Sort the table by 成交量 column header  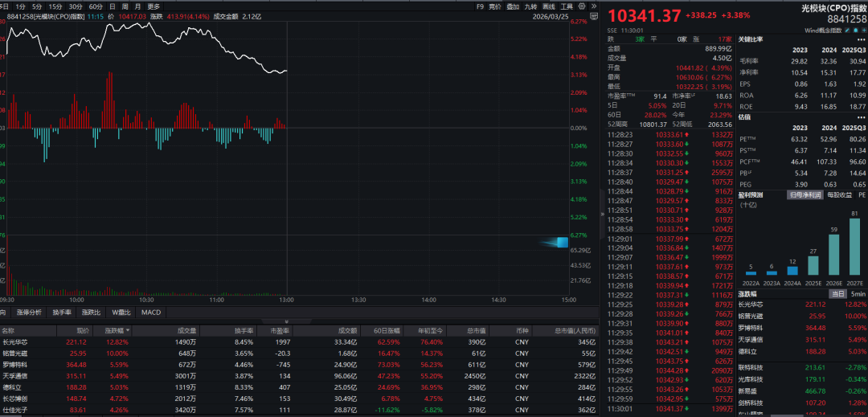(186, 330)
